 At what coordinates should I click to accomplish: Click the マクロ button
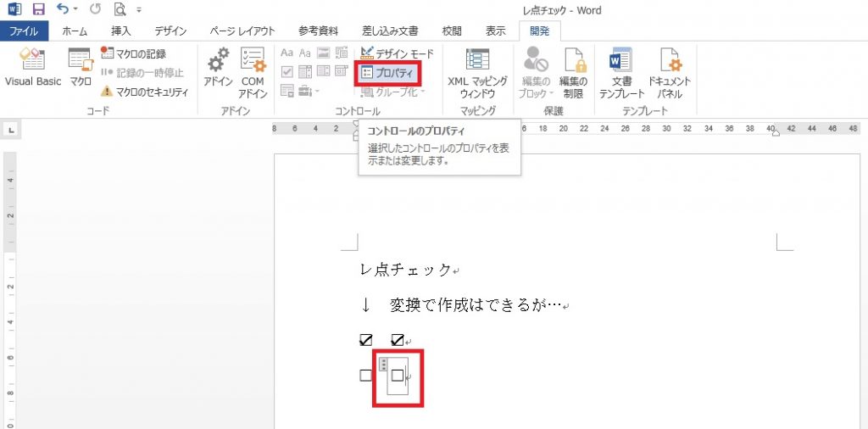coord(81,68)
